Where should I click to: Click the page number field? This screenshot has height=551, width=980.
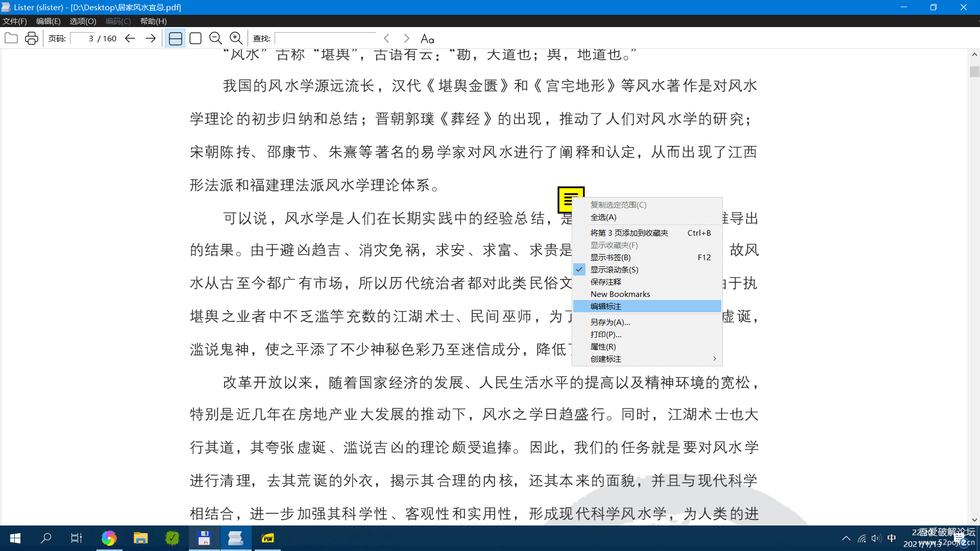coord(83,38)
